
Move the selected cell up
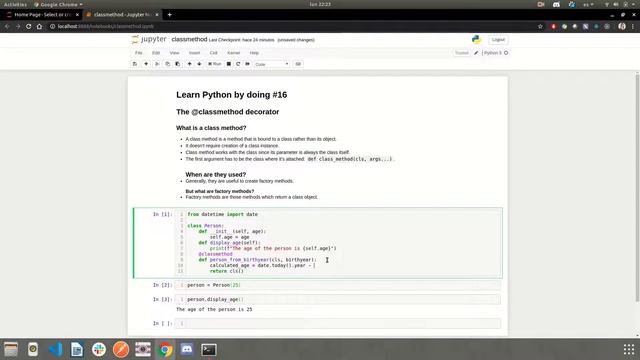189,64
